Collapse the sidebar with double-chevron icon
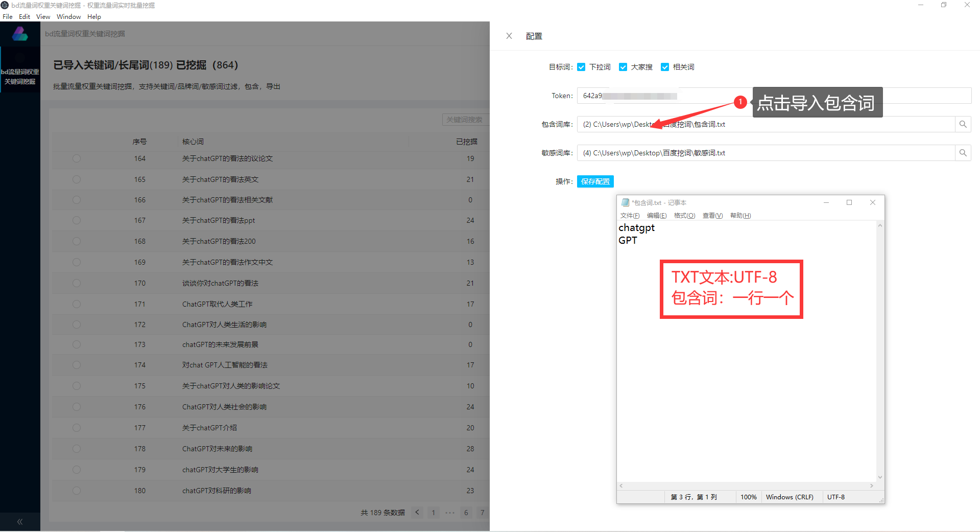Image resolution: width=980 pixels, height=532 pixels. pos(20,521)
